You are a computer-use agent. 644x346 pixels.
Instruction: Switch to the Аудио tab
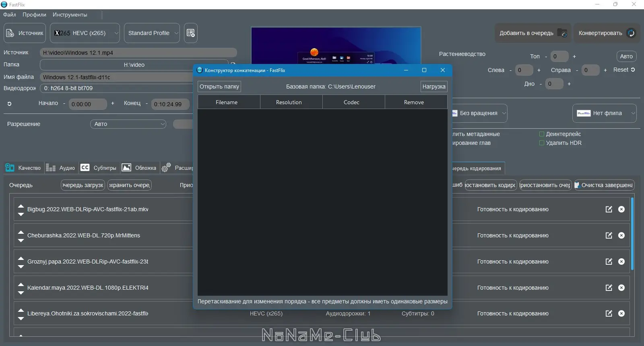(x=60, y=168)
